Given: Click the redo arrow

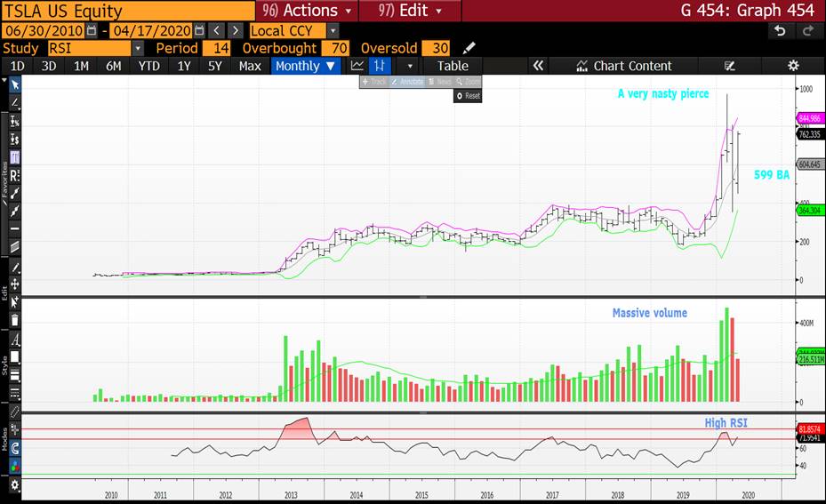Looking at the screenshot, I should tap(807, 31).
